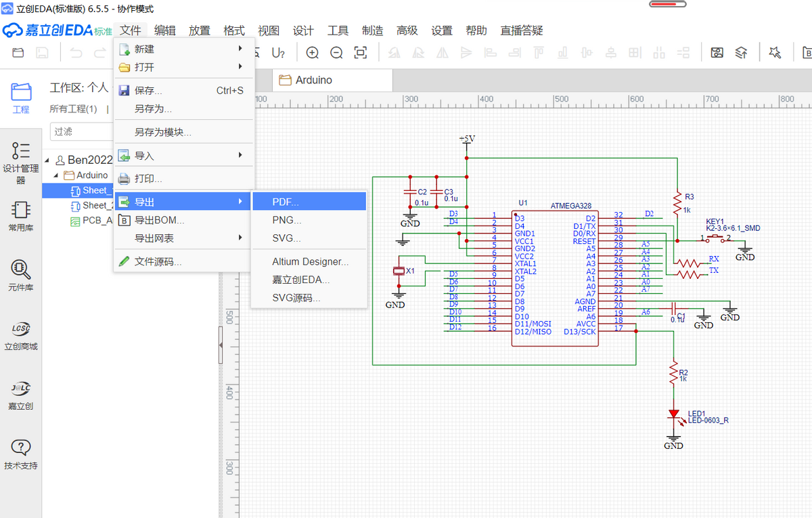This screenshot has width=812, height=518.
Task: Click the image/photo toolbar icon
Action: click(x=717, y=53)
